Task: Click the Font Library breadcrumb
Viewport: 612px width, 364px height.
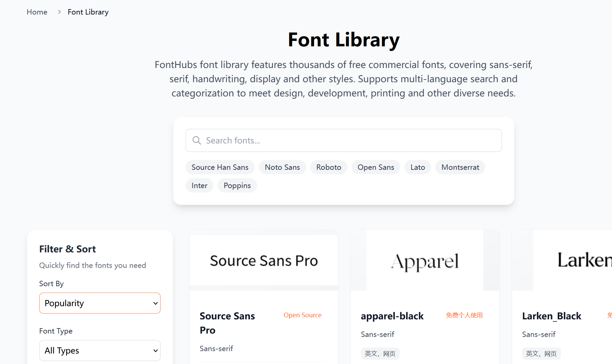Action: (88, 12)
